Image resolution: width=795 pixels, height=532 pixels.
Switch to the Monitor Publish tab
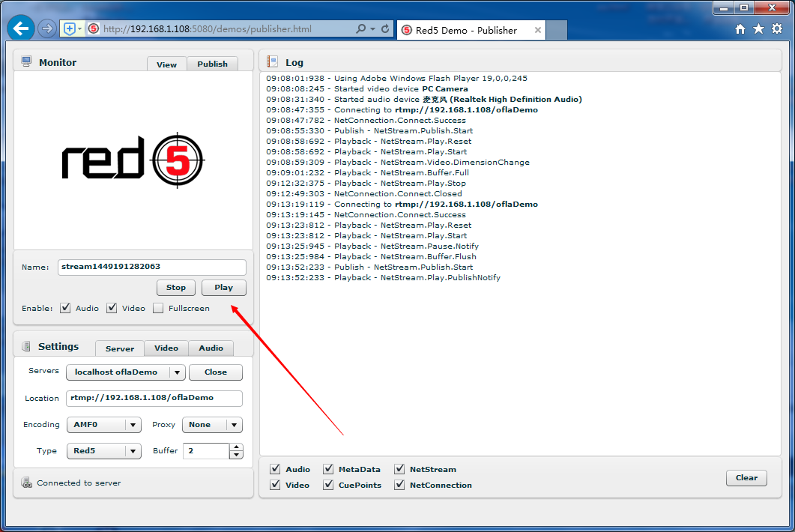click(x=213, y=64)
